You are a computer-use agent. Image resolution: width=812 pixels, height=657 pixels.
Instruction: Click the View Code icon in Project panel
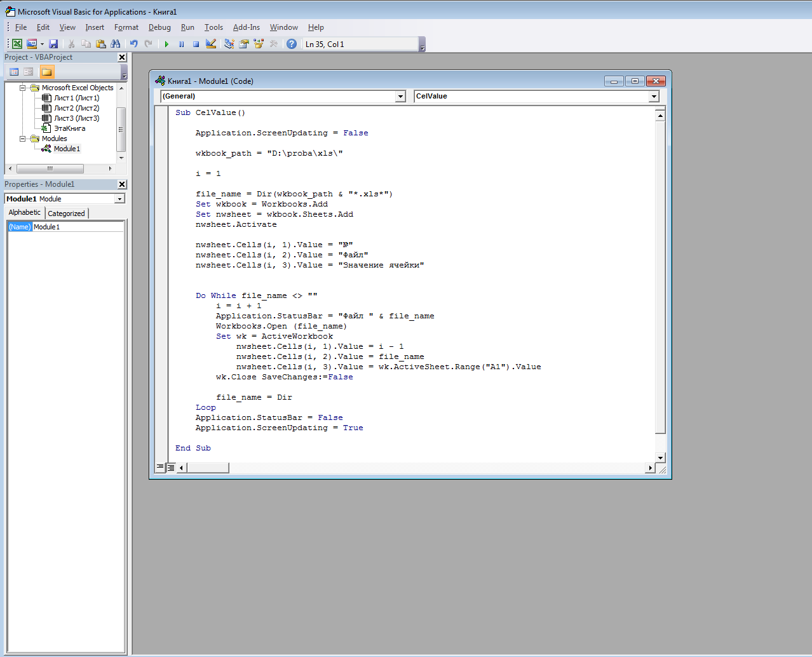(14, 72)
